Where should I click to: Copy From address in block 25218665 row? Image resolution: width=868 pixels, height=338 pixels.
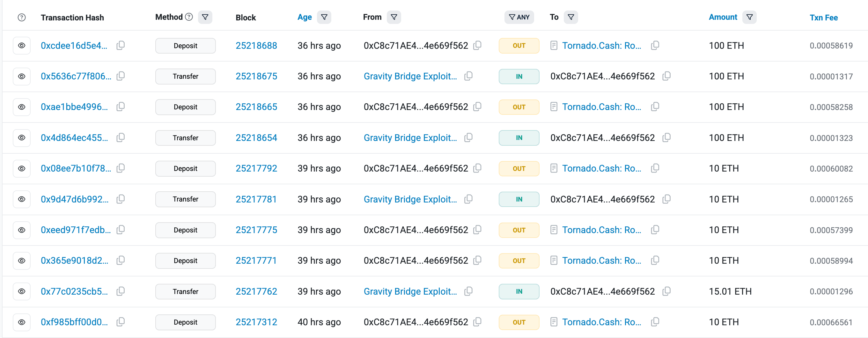[x=477, y=107]
